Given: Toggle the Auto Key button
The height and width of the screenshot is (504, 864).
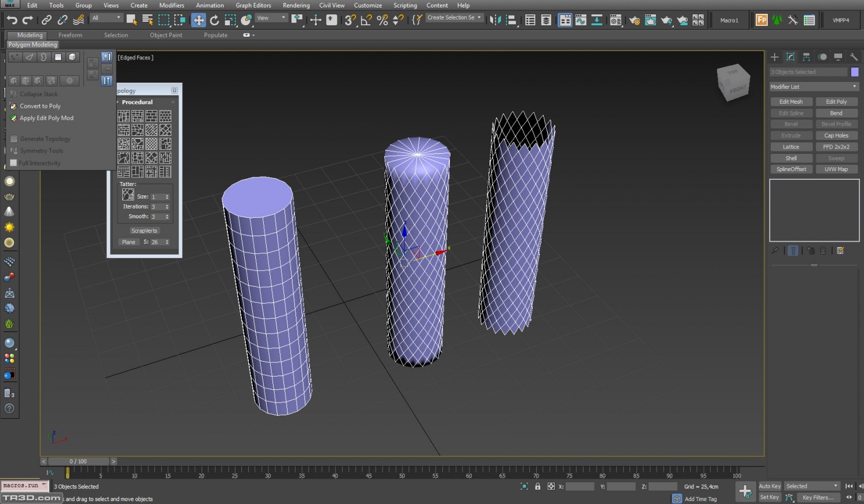Looking at the screenshot, I should (x=770, y=486).
